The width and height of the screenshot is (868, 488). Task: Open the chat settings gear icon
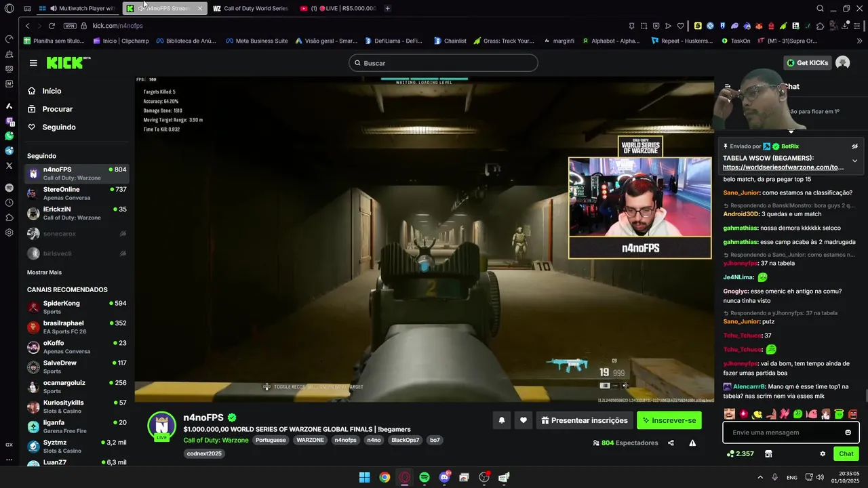[x=823, y=453]
